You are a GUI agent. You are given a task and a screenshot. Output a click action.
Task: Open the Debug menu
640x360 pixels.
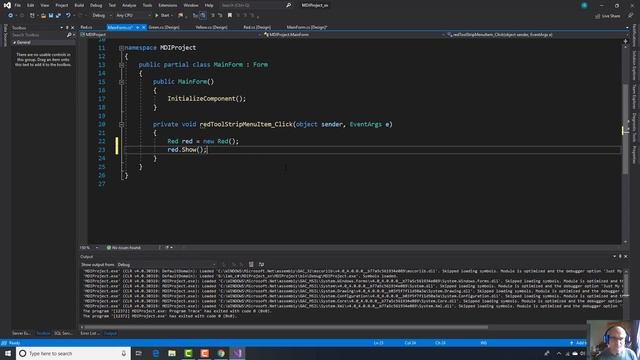(96, 5)
